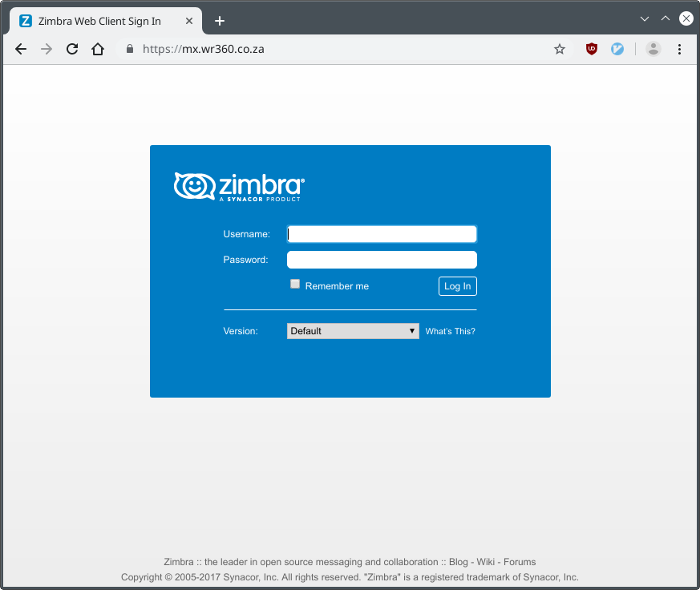Select the Zimbra Web Client Sign In tab
This screenshot has height=590, width=700.
point(105,21)
